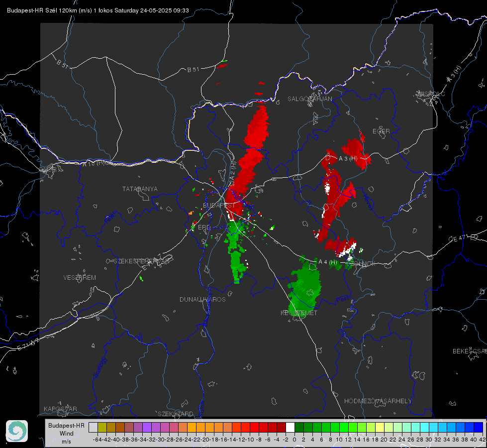Click the VESZPREM city label
The width and height of the screenshot is (487, 448).
click(80, 278)
